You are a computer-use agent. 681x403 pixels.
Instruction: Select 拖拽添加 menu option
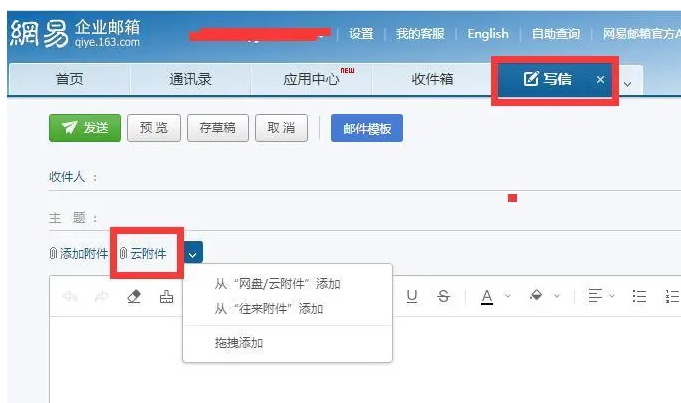239,343
